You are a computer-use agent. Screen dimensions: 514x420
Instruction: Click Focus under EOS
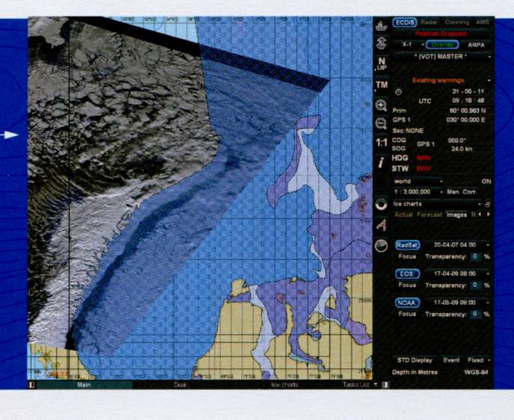click(407, 285)
